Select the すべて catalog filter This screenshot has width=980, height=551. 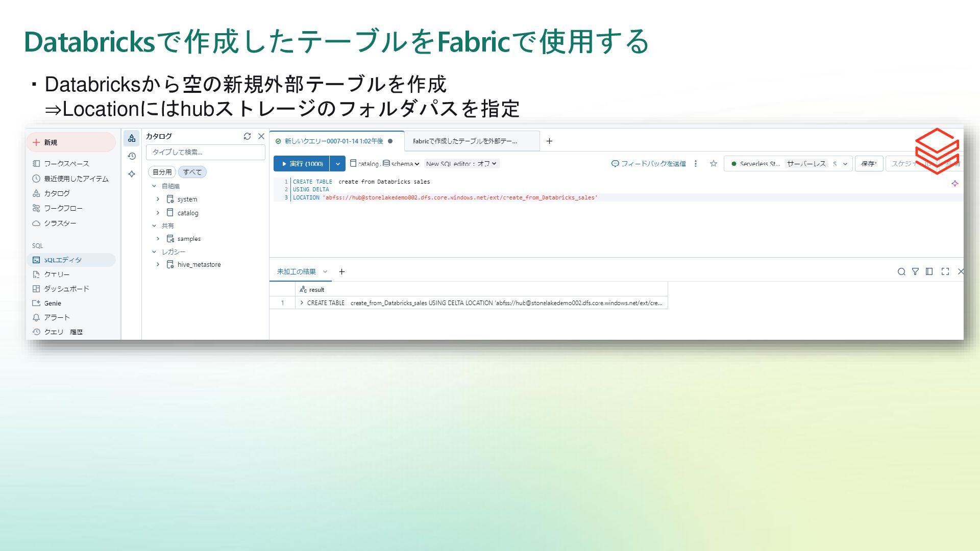[x=192, y=172]
